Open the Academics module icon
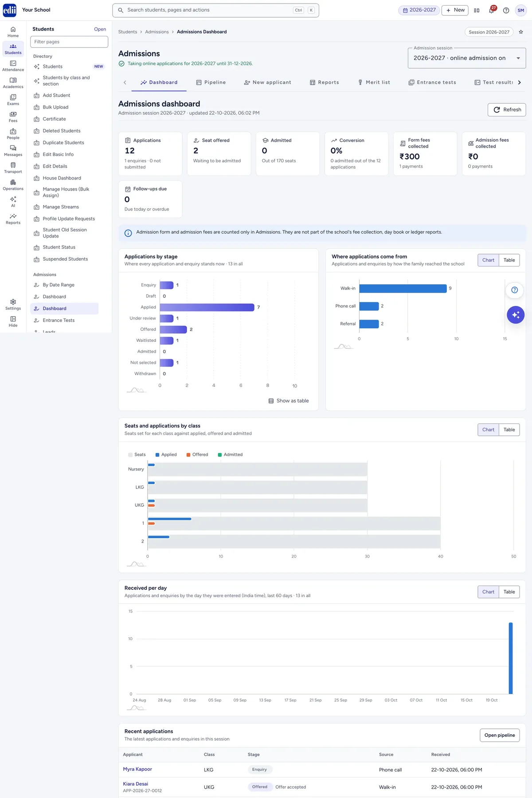 coord(13,83)
